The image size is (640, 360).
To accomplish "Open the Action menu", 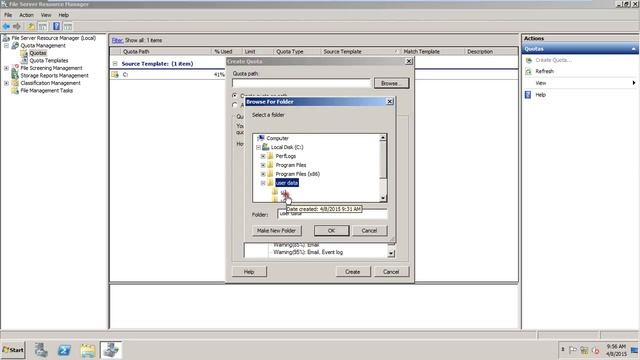I will [26, 15].
